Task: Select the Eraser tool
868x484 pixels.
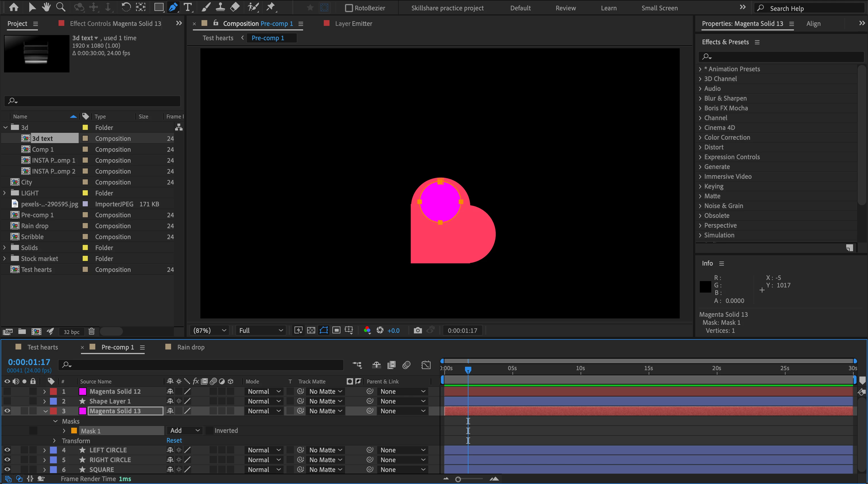Action: (x=235, y=7)
